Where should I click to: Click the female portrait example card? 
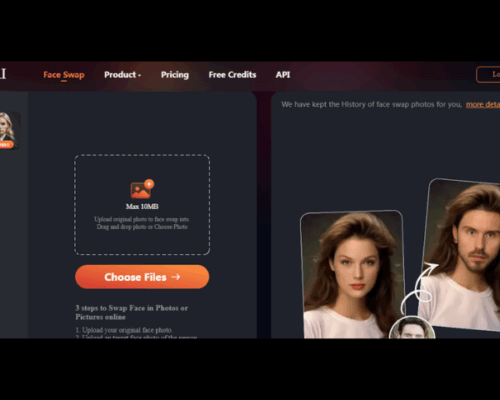tap(352, 275)
